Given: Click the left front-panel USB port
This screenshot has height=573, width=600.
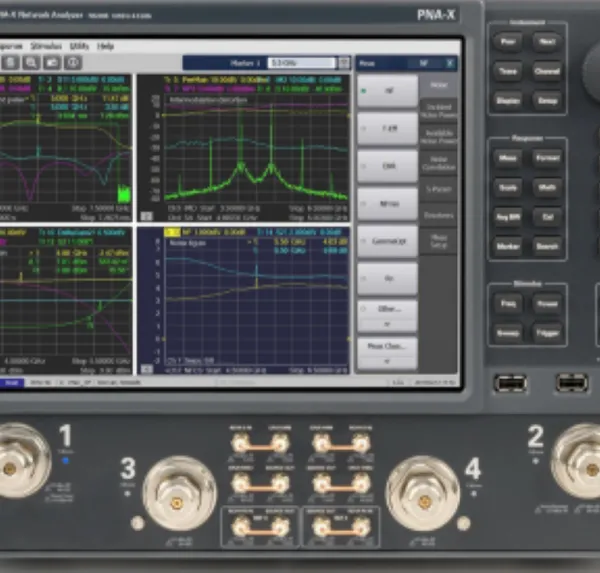Looking at the screenshot, I should point(510,384).
